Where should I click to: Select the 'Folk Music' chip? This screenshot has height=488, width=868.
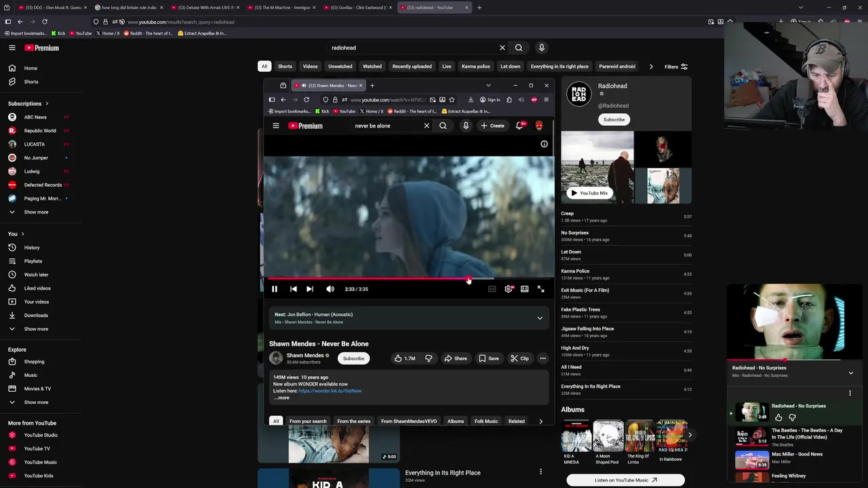(x=486, y=422)
